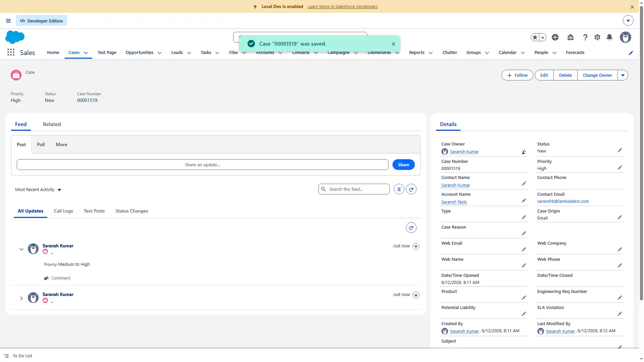The height and width of the screenshot is (362, 644).
Task: Open the Cases nav tab dropdown chevron
Action: coord(86,53)
